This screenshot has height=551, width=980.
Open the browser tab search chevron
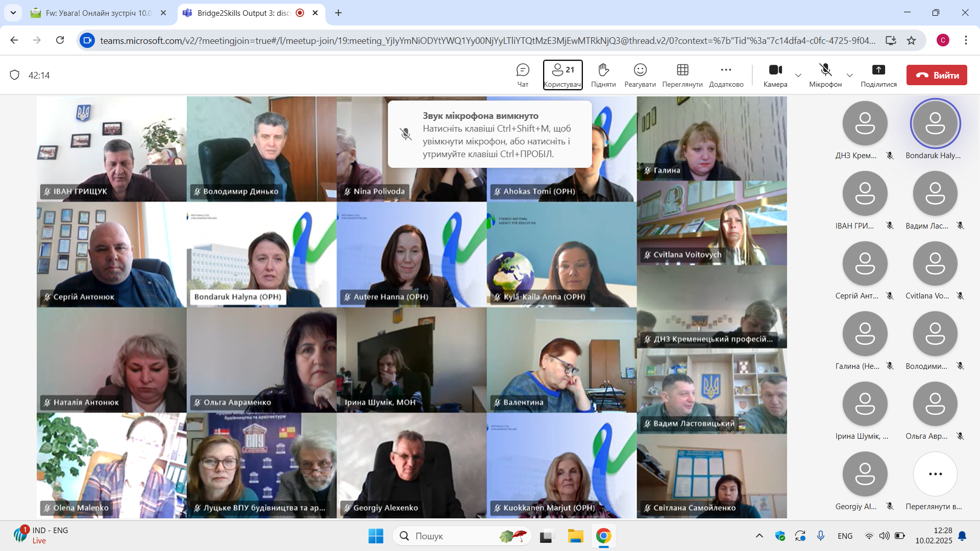click(13, 13)
